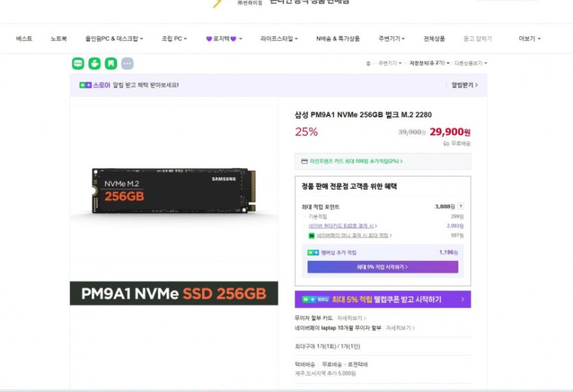Click the N+ 스토어 badge icon
Image resolution: width=573 pixels, height=392 pixels.
click(x=85, y=85)
